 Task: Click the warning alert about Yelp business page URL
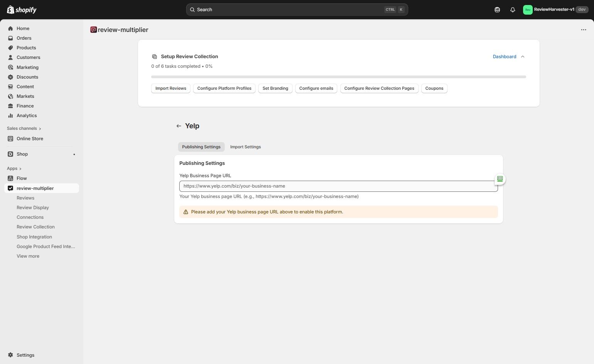pos(338,211)
